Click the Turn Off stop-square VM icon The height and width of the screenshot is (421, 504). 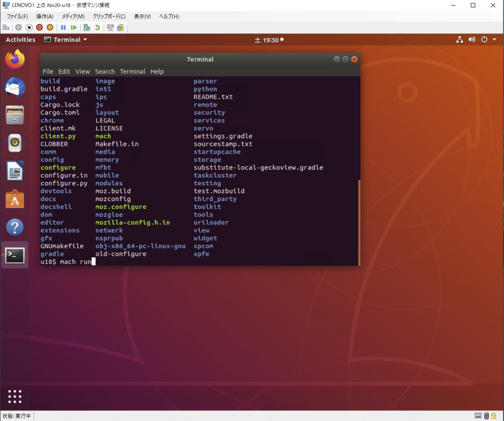pos(29,28)
